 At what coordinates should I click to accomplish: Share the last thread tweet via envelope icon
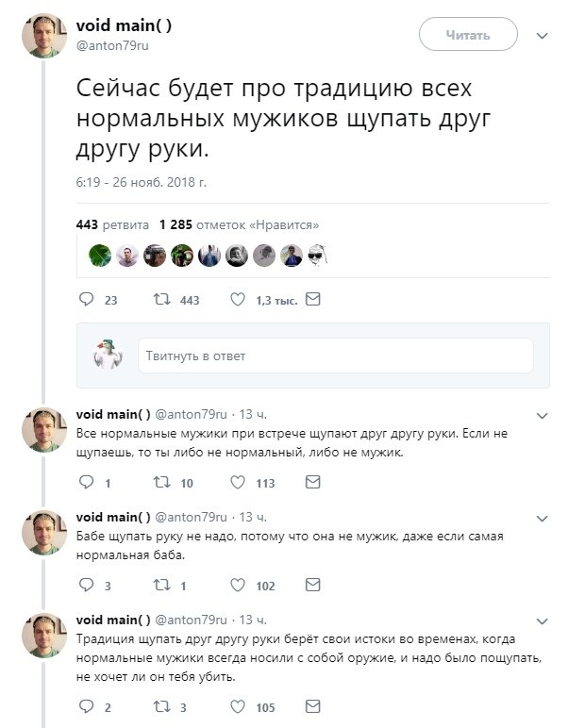pos(312,706)
